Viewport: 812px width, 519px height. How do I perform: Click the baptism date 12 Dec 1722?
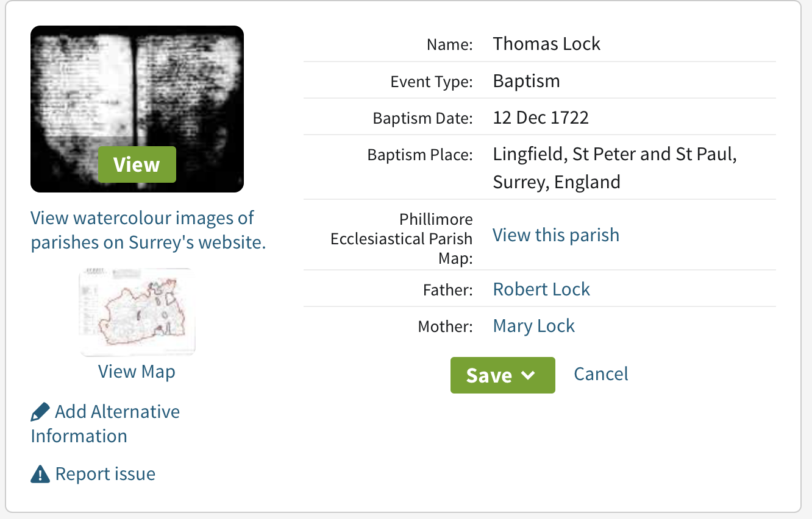(x=540, y=118)
